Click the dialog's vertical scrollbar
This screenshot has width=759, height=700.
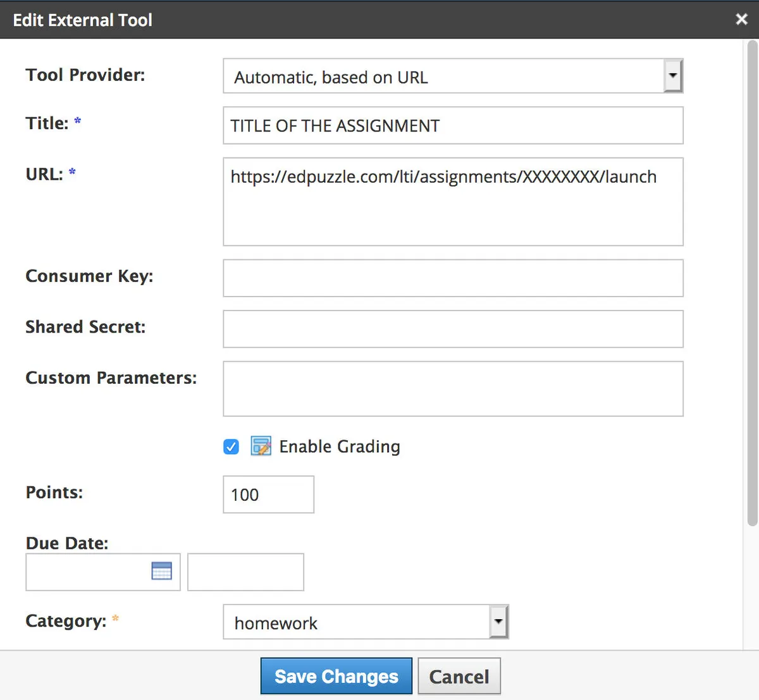(752, 285)
